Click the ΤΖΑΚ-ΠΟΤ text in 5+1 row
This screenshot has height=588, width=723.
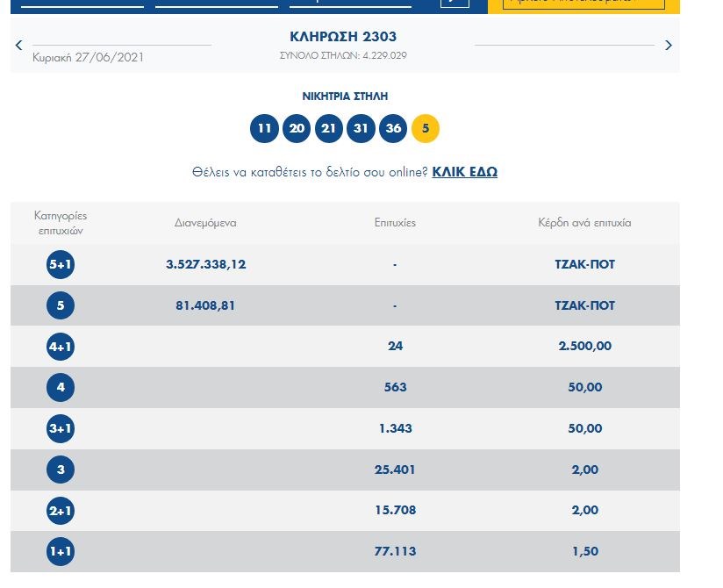pyautogui.click(x=584, y=265)
